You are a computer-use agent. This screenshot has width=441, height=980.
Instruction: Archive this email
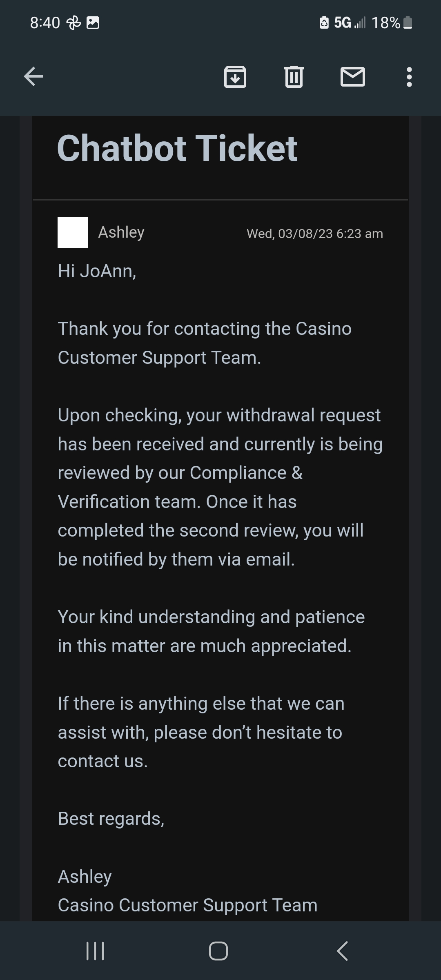235,76
